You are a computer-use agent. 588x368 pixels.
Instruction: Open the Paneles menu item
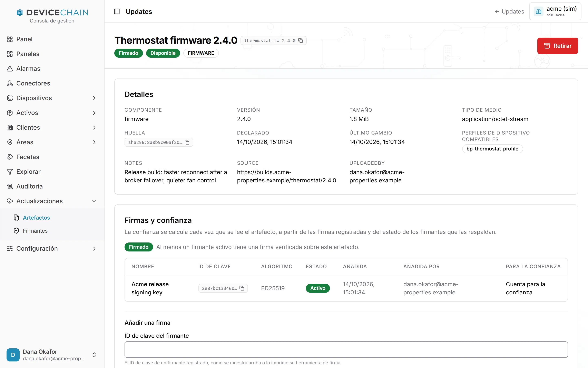pyautogui.click(x=52, y=54)
